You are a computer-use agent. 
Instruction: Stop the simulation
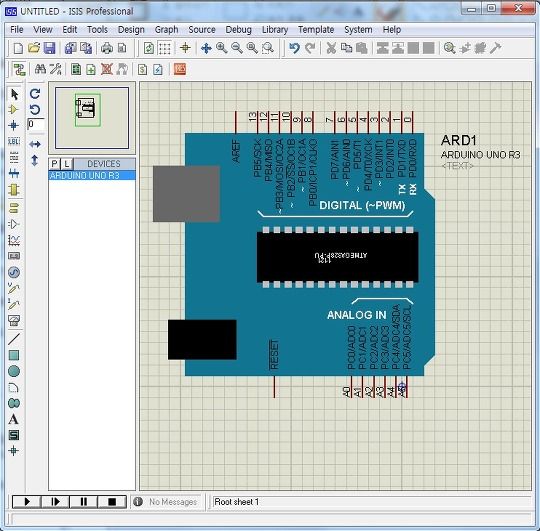pyautogui.click(x=112, y=502)
